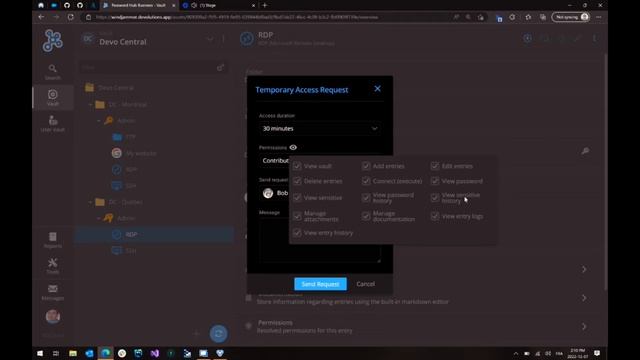
Task: Uncheck the View entry history permission
Action: pos(297,233)
